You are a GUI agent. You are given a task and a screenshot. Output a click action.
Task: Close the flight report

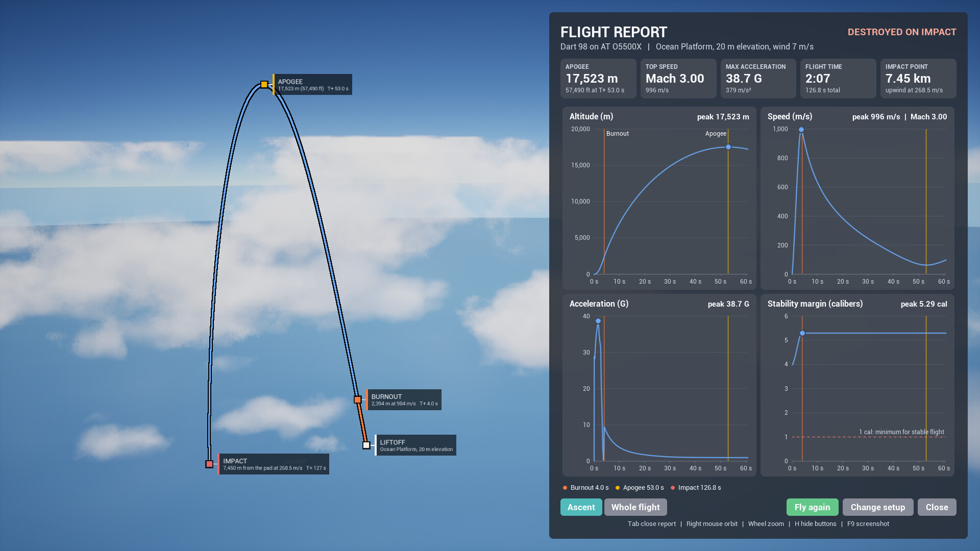937,507
